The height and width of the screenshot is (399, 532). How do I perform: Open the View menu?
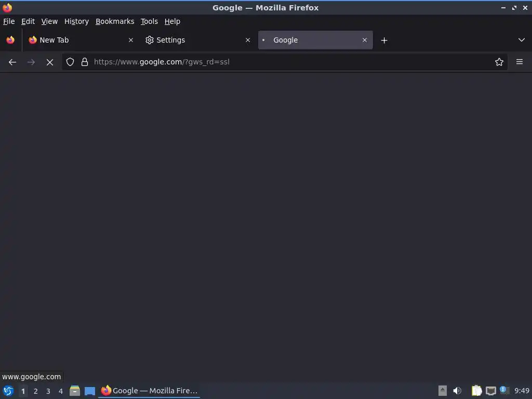(49, 21)
